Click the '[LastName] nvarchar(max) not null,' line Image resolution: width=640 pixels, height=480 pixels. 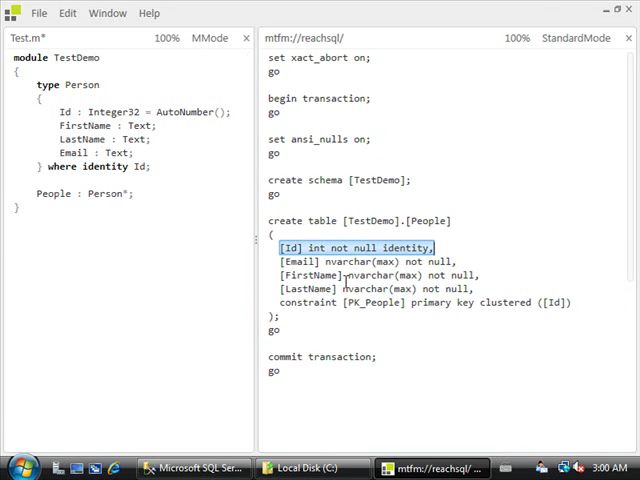pos(376,289)
